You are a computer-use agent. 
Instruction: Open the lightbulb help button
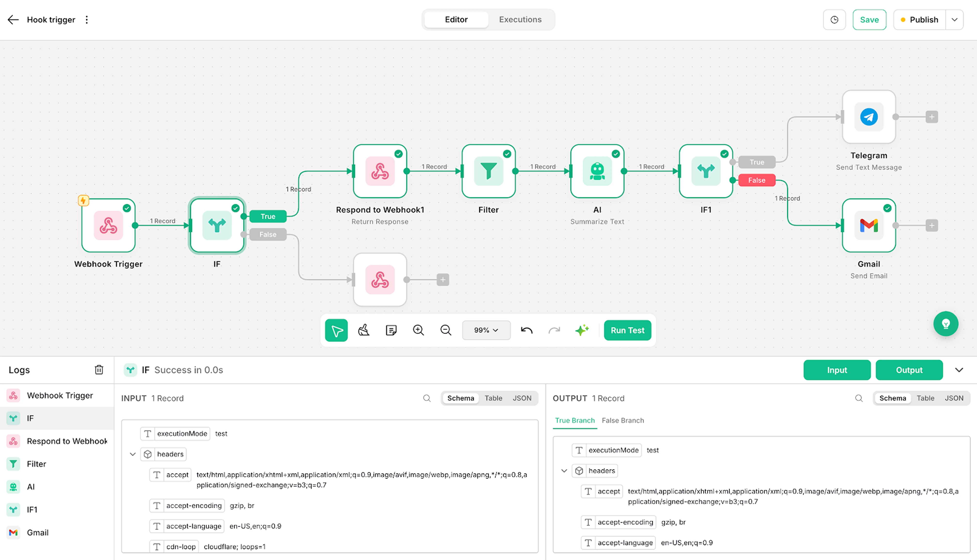click(946, 324)
